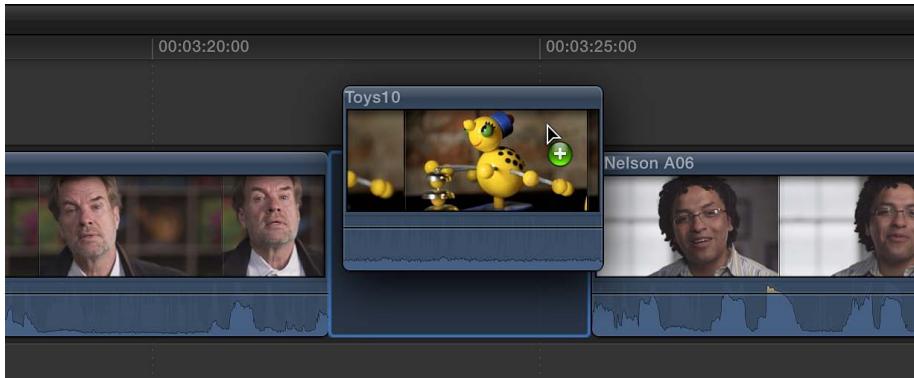The width and height of the screenshot is (914, 378).
Task: Click the Nelson A06 audio waveform
Action: pos(753,314)
